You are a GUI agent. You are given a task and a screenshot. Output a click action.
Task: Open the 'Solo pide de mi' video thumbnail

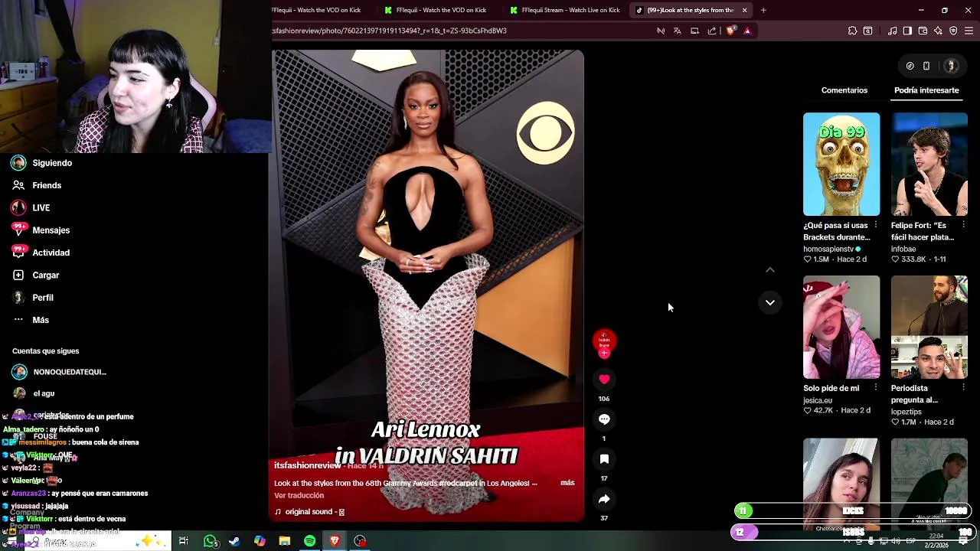[x=841, y=327]
